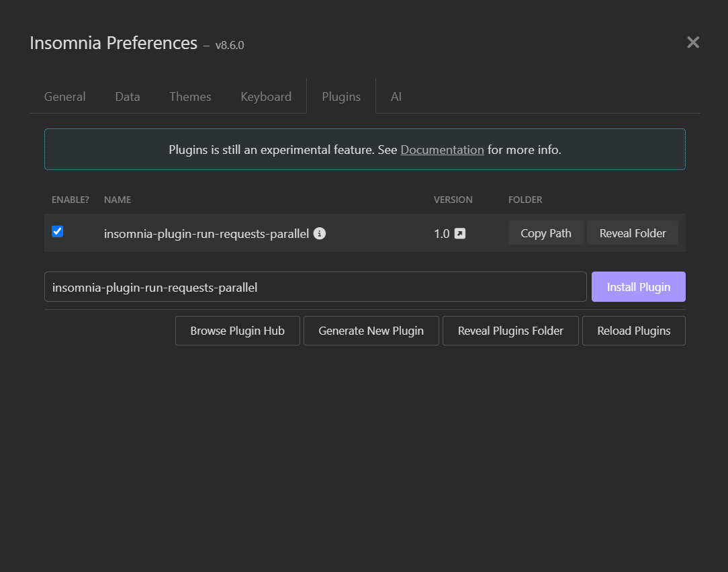Click the version value 1.0
The width and height of the screenshot is (728, 572).
pyautogui.click(x=441, y=234)
